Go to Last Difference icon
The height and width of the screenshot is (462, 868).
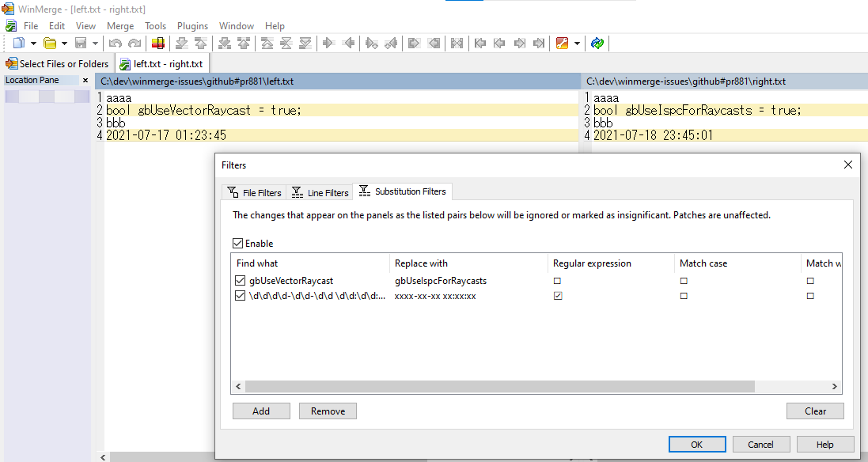305,44
